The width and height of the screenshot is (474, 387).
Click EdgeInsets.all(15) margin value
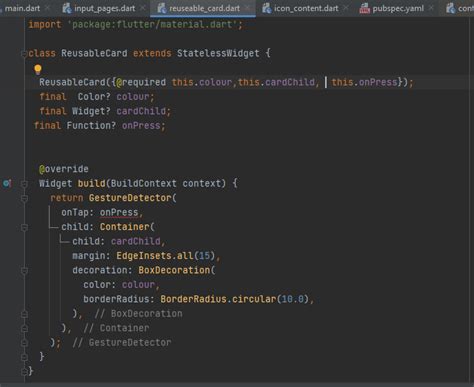click(166, 256)
